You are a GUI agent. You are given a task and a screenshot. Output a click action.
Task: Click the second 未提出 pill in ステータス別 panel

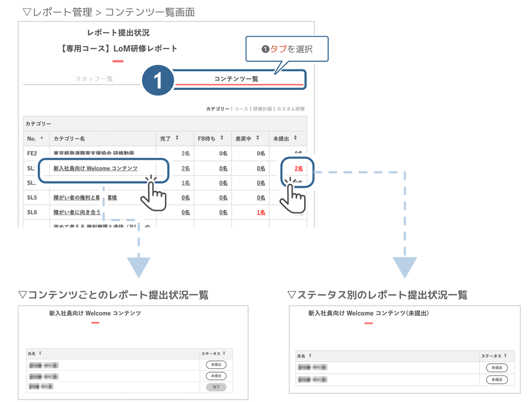pos(497,380)
